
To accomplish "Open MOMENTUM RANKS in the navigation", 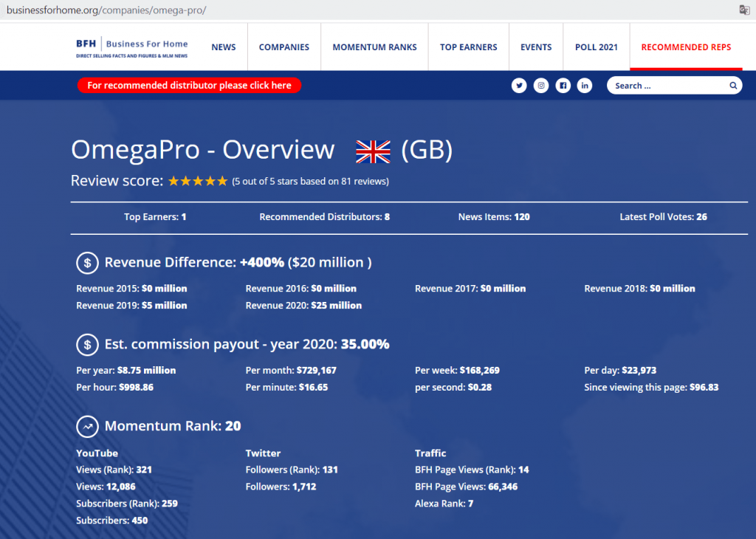I will 374,47.
